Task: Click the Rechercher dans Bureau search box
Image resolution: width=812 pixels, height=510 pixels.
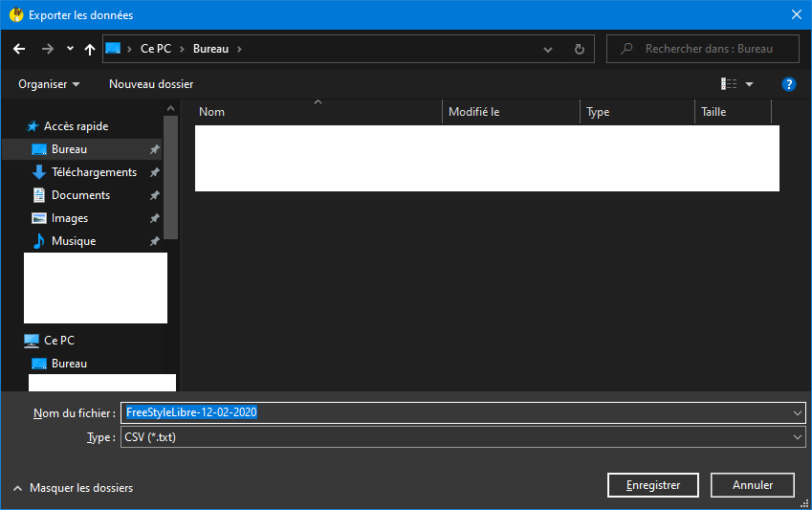Action: pos(708,49)
